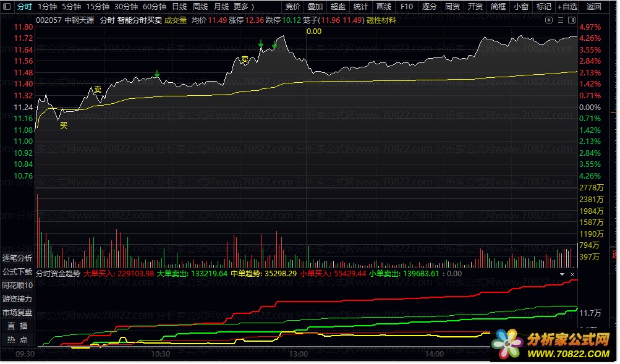Click the 13:00 time axis label
The image size is (620, 364).
tap(298, 355)
